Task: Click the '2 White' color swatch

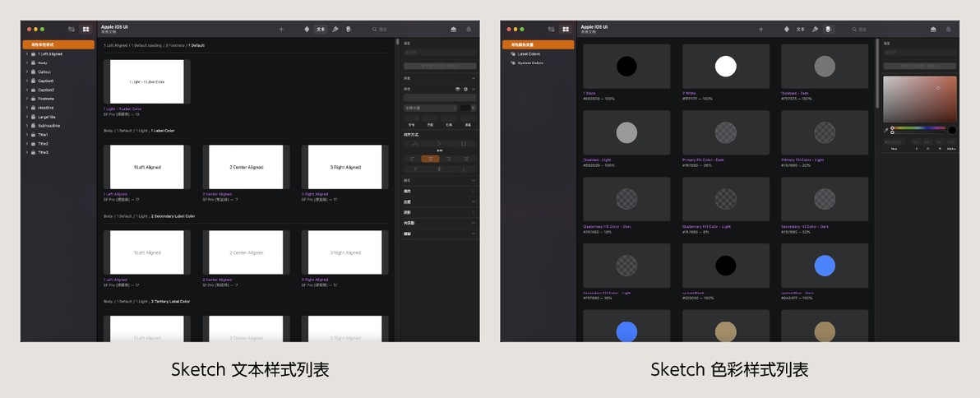Action: coord(726,67)
